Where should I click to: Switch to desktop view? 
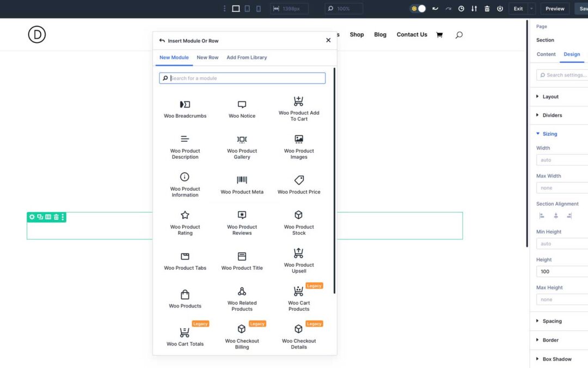pos(236,9)
